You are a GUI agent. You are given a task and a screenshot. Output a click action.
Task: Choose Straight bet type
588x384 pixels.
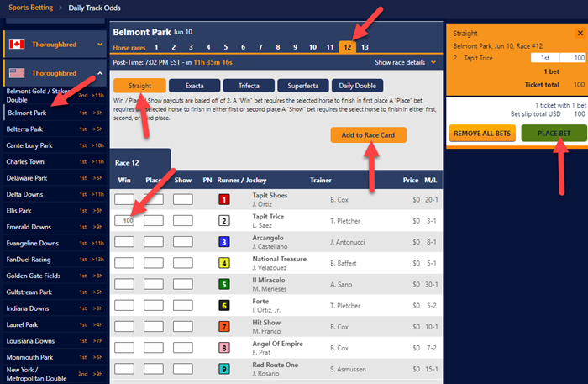click(x=139, y=86)
